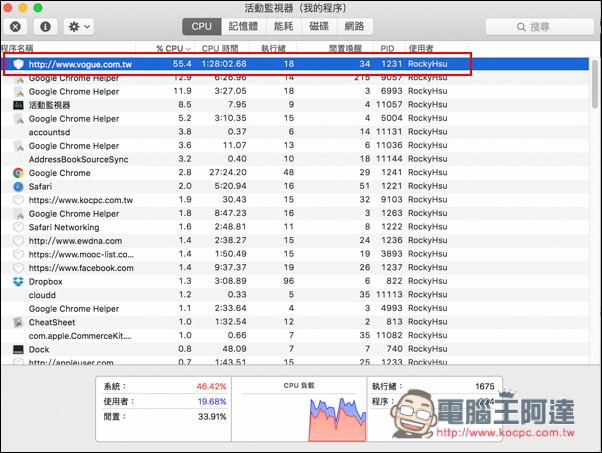
Task: Select Google Chrome Helper with PID 11036
Action: tap(296, 145)
